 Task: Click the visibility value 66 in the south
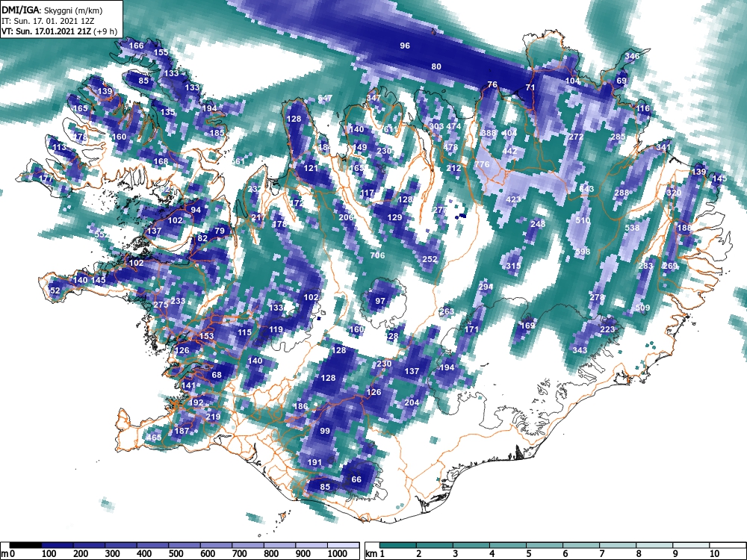[356, 479]
